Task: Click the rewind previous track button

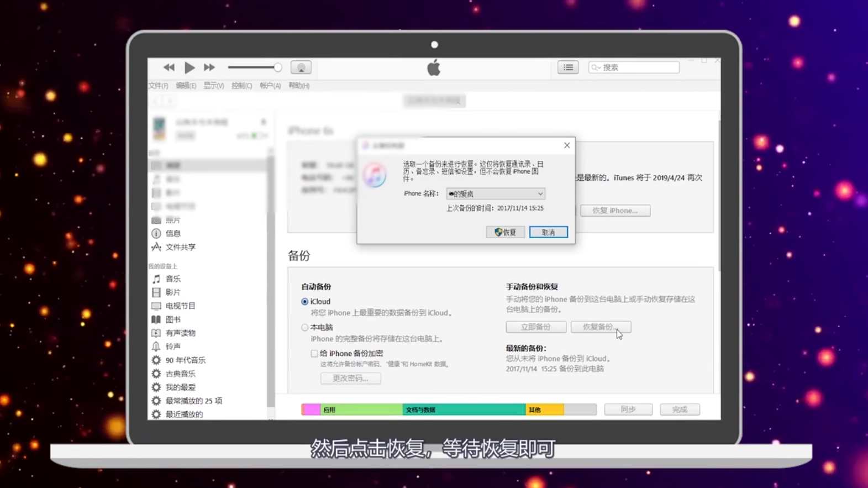Action: [x=169, y=67]
